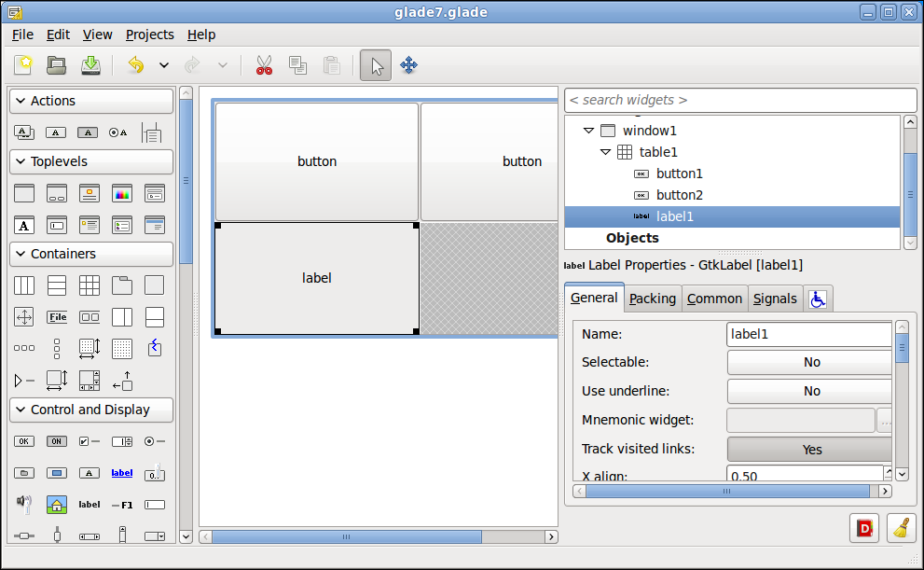Switch to the Common tab
This screenshot has width=924, height=570.
[714, 299]
